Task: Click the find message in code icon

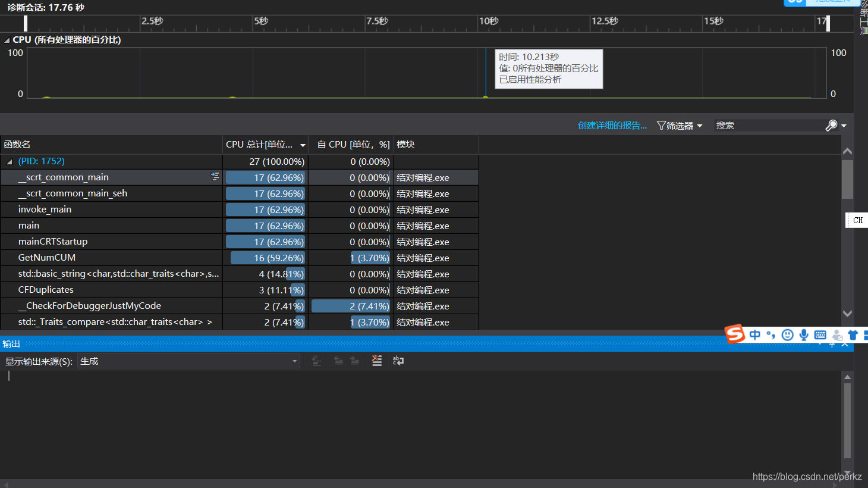Action: click(x=316, y=361)
